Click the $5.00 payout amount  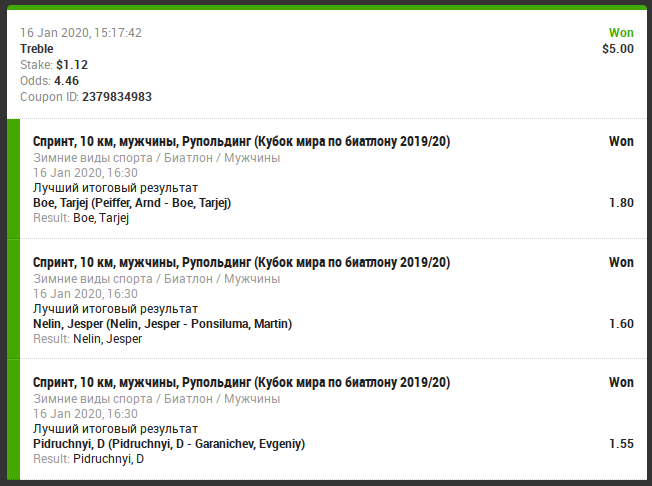tap(618, 49)
